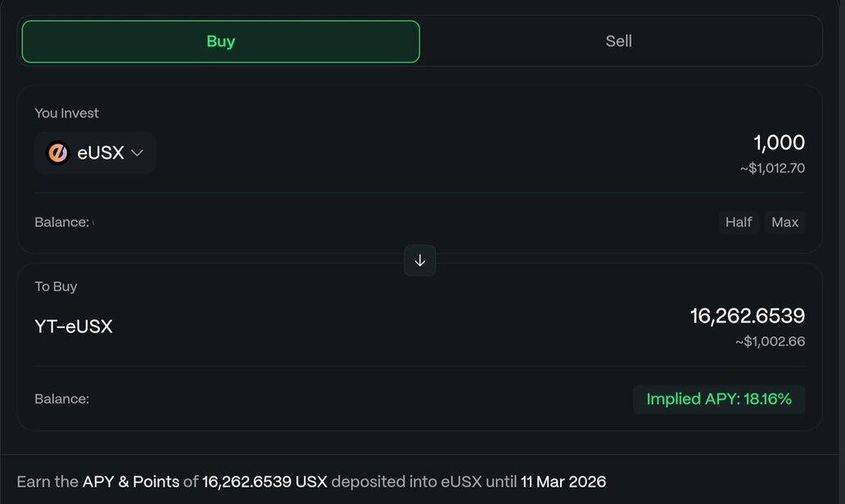This screenshot has height=504, width=845.
Task: Click the Balance label under You Invest
Action: coord(61,222)
